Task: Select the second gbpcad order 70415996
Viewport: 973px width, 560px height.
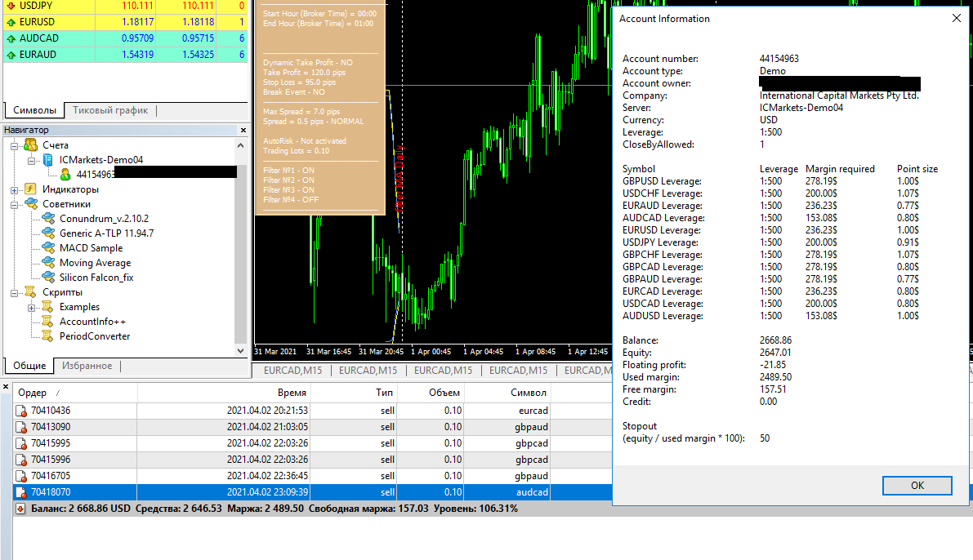Action: point(313,460)
